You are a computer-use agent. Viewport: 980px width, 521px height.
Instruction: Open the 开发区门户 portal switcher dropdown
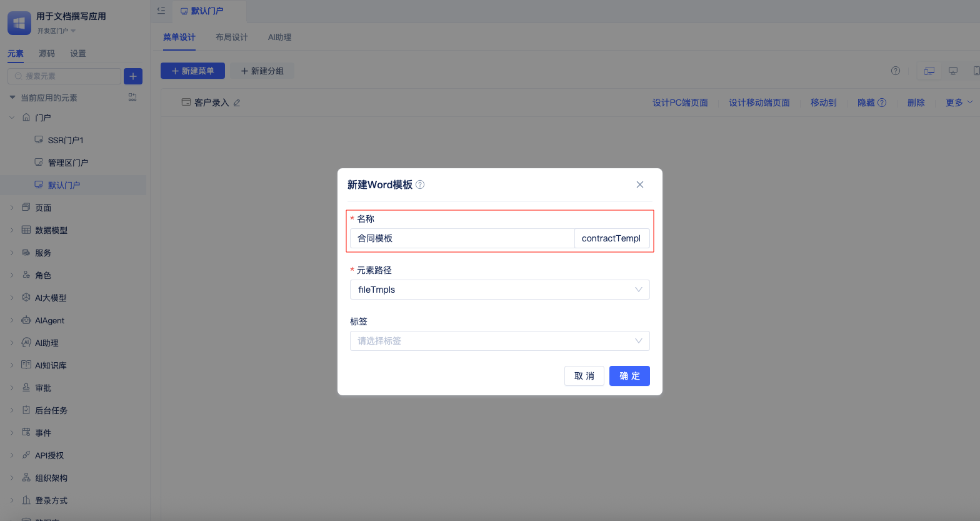click(x=56, y=31)
